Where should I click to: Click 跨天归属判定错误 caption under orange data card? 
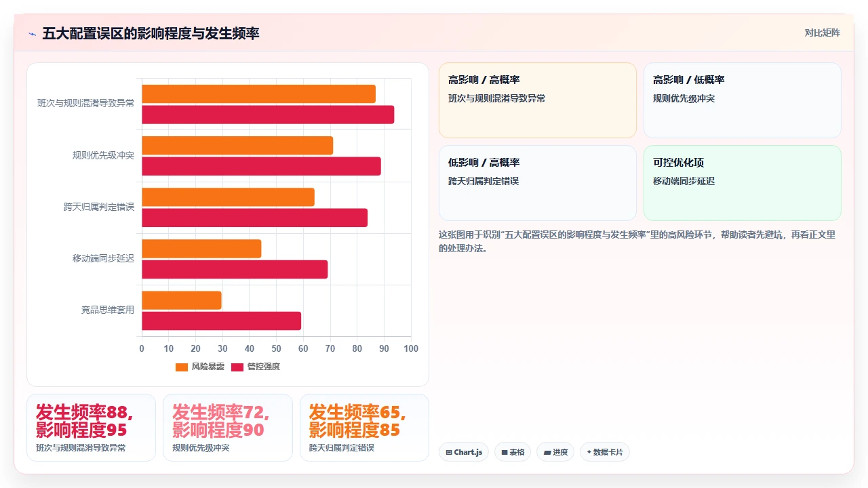pos(342,448)
